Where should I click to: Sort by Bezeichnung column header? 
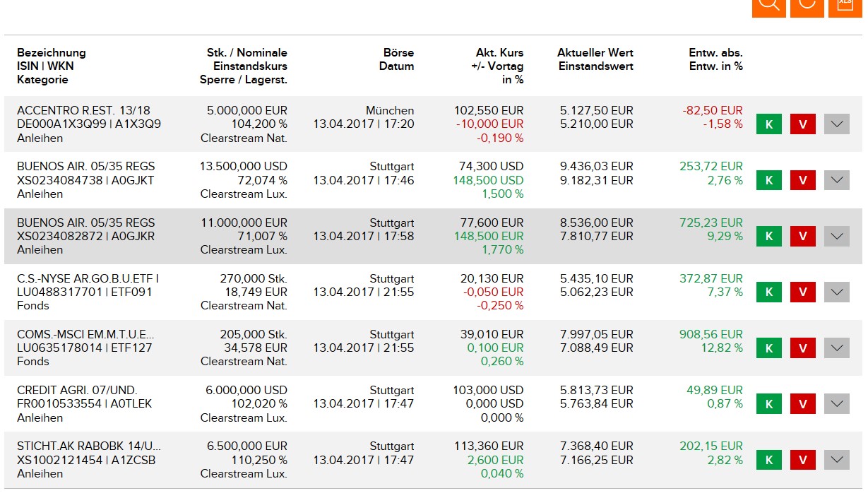[52, 53]
